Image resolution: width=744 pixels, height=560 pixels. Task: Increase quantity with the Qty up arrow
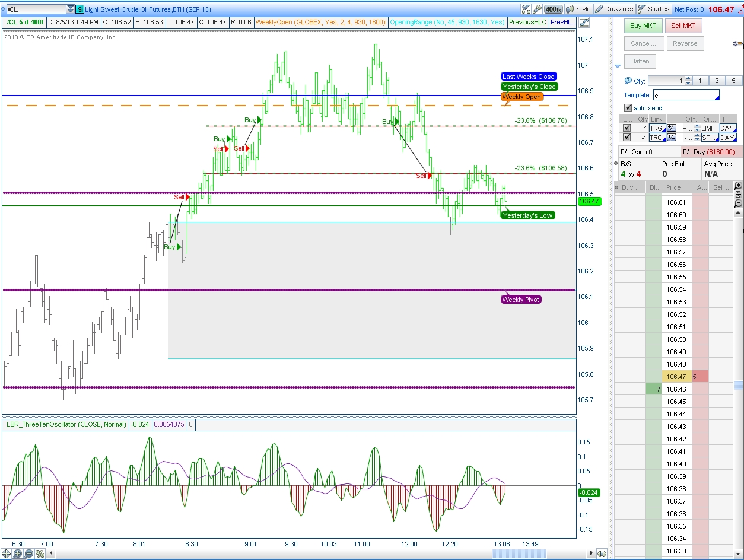[x=688, y=79]
